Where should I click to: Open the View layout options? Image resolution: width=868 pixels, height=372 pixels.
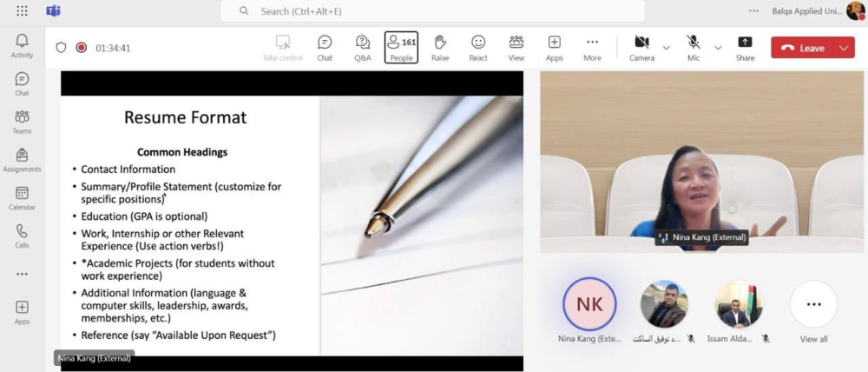(516, 47)
